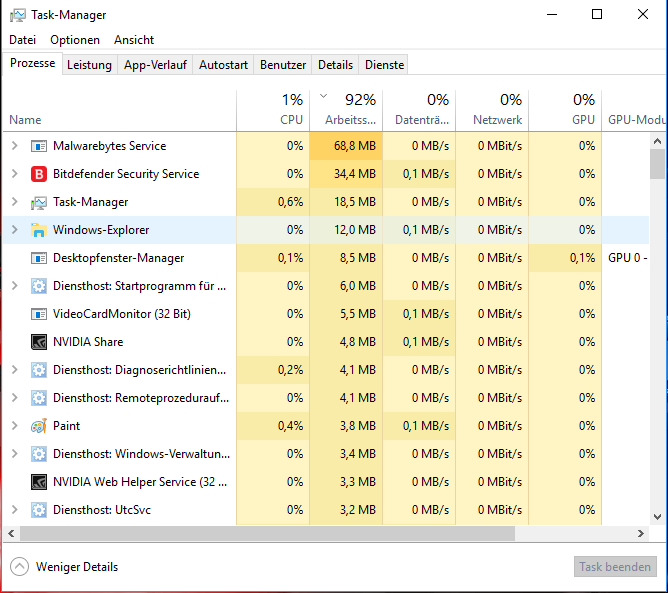The image size is (668, 593).
Task: Click the Task-Manager title bar icon
Action: pos(18,15)
